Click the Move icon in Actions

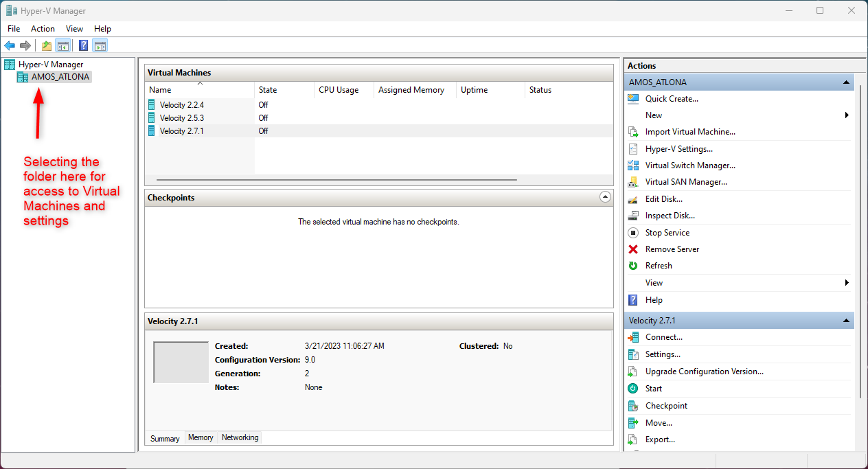coord(633,423)
